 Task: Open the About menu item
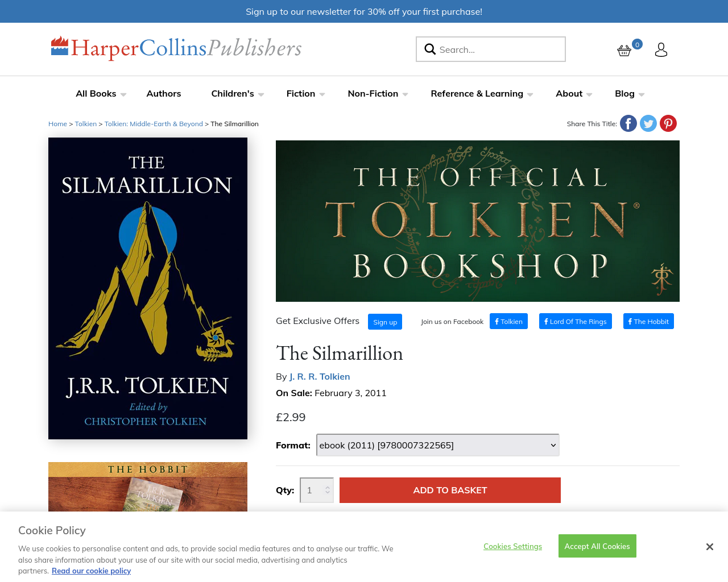pos(569,94)
